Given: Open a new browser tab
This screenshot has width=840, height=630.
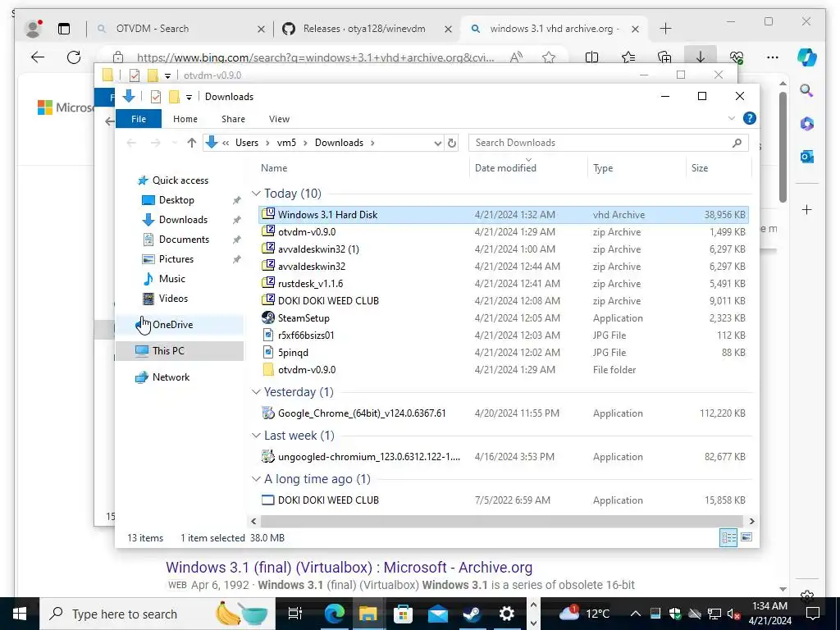Looking at the screenshot, I should 665,29.
